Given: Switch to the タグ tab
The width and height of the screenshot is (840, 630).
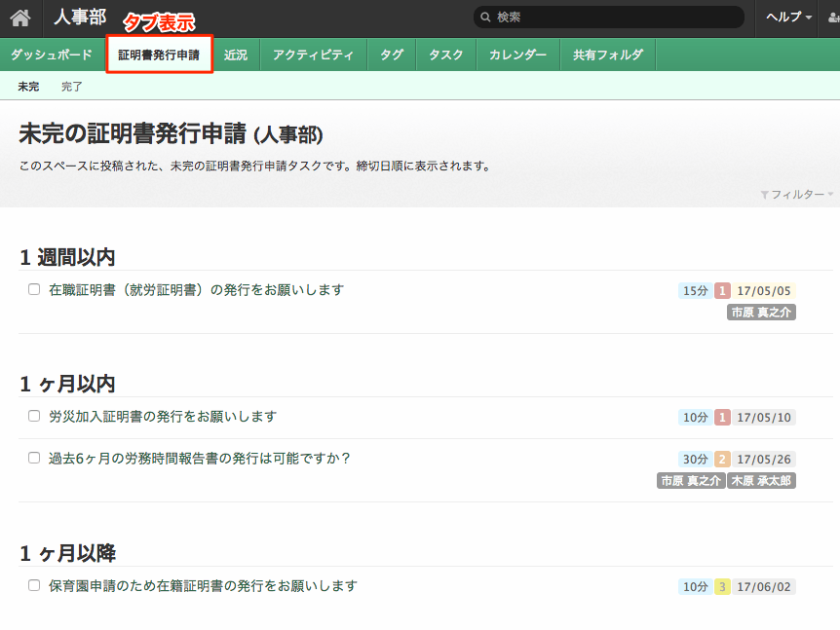Looking at the screenshot, I should [x=392, y=55].
